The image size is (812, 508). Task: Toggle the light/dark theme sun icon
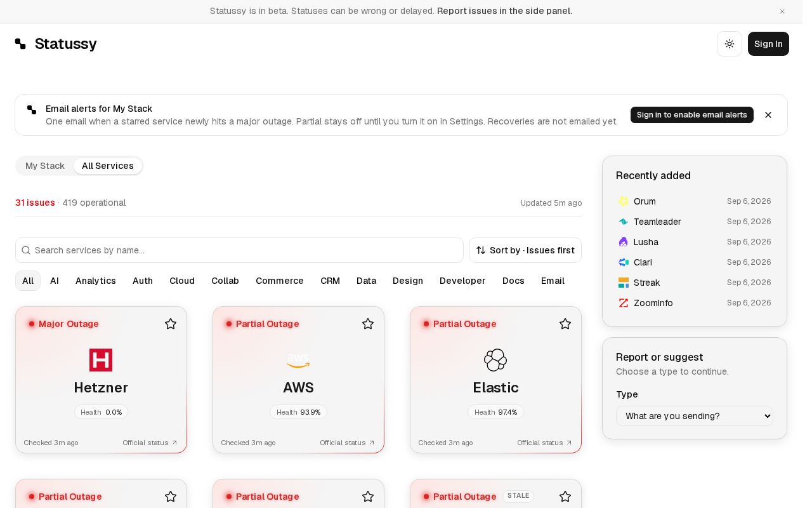[x=730, y=44]
